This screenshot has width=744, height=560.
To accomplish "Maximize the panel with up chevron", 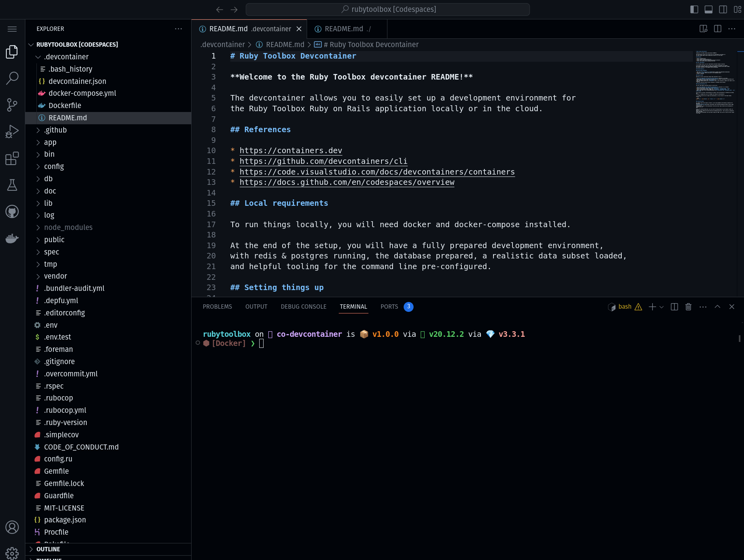I will pos(717,307).
